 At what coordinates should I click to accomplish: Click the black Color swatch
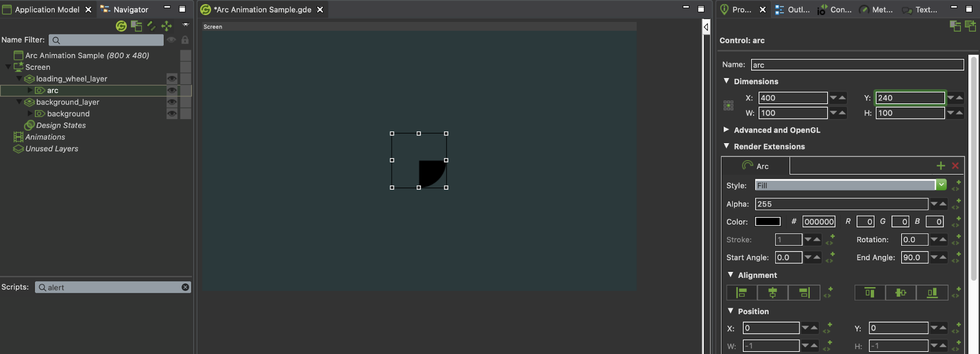pos(768,221)
